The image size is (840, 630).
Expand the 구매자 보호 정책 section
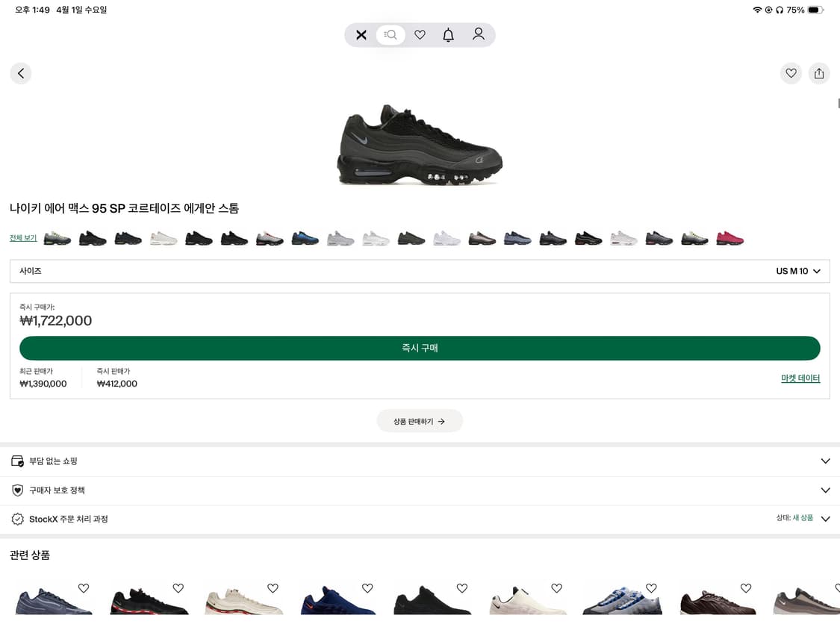tap(825, 490)
